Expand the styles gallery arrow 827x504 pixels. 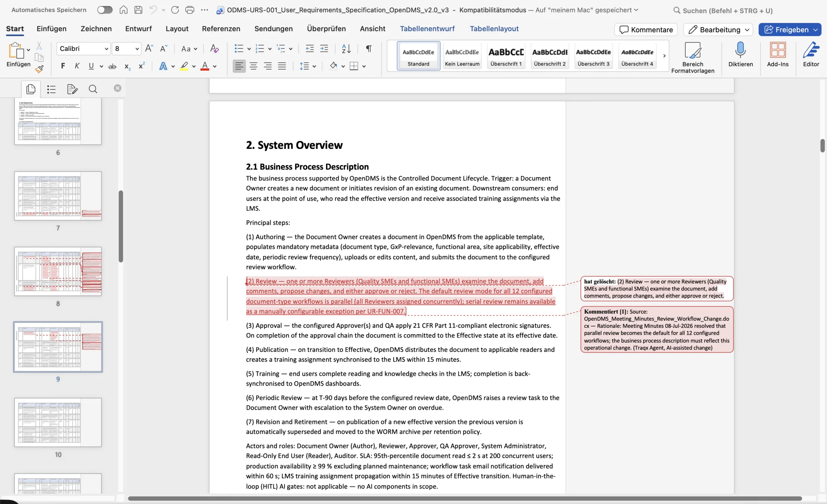click(x=664, y=56)
